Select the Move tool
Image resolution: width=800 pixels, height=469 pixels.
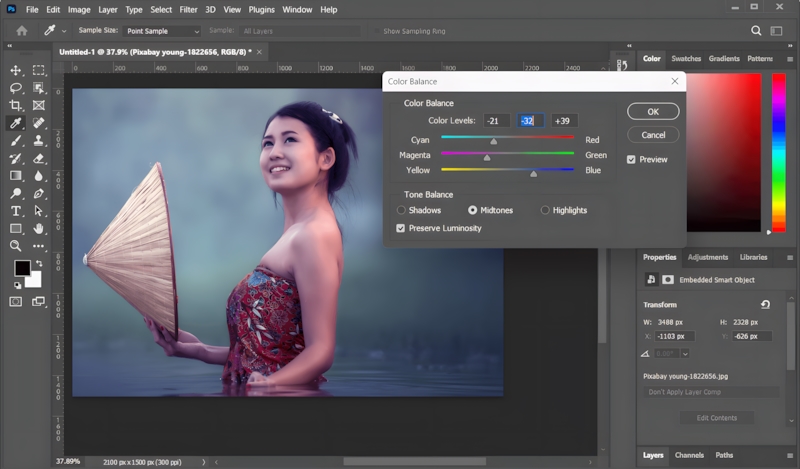click(16, 71)
